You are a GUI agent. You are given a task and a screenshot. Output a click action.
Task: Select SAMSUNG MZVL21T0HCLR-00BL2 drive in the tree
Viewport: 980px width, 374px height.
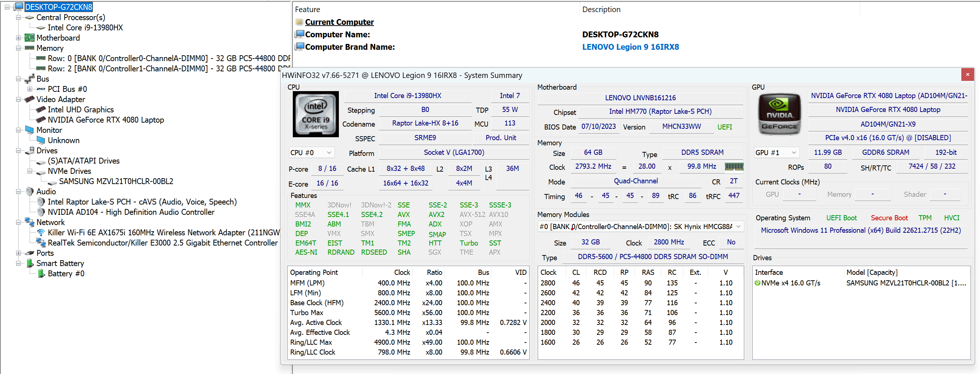(116, 181)
